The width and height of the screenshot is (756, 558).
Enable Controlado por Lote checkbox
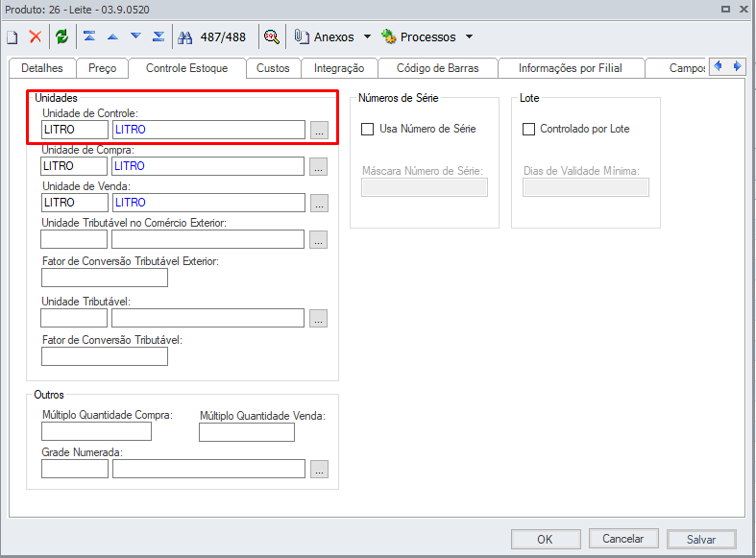pyautogui.click(x=529, y=129)
